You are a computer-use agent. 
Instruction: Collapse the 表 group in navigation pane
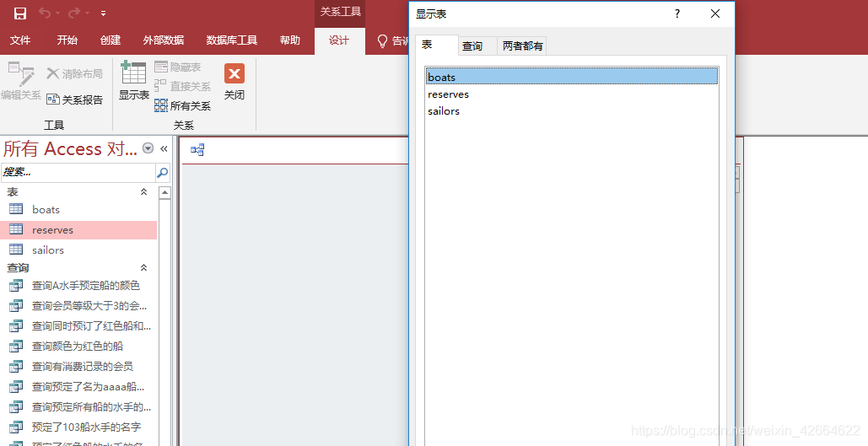pyautogui.click(x=144, y=191)
